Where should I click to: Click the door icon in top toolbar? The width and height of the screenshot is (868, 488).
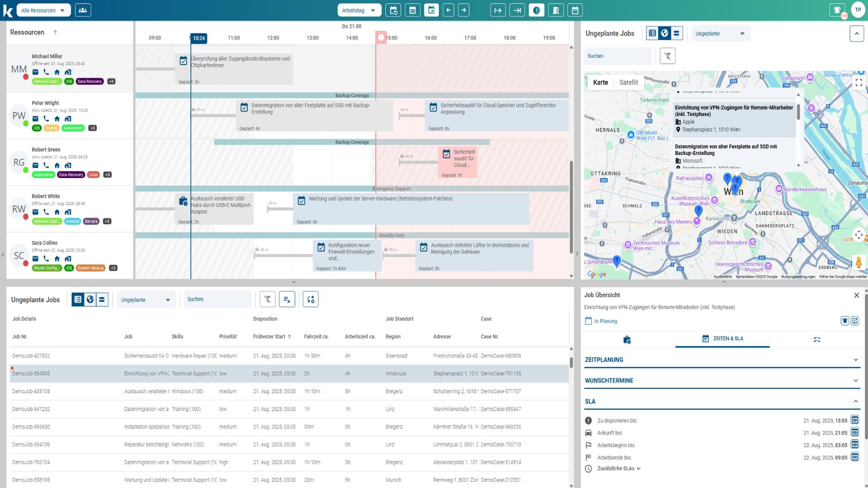point(556,10)
